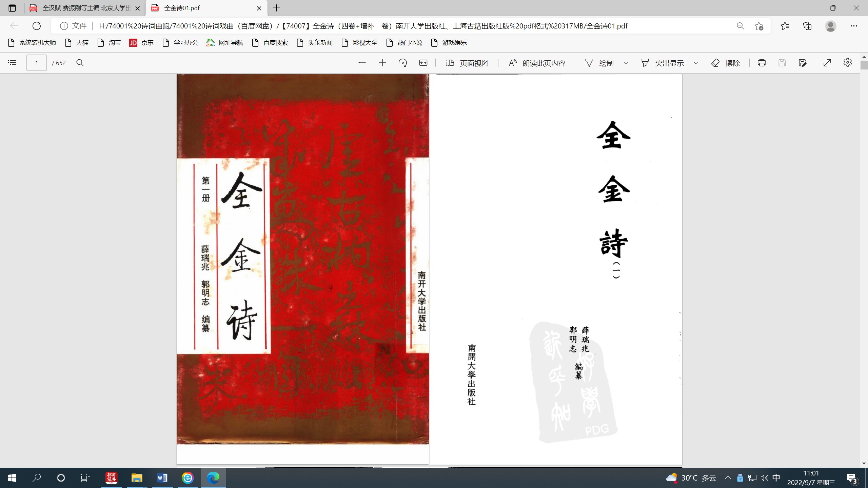Open File Explorer from taskbar
The image size is (868, 488).
click(137, 478)
